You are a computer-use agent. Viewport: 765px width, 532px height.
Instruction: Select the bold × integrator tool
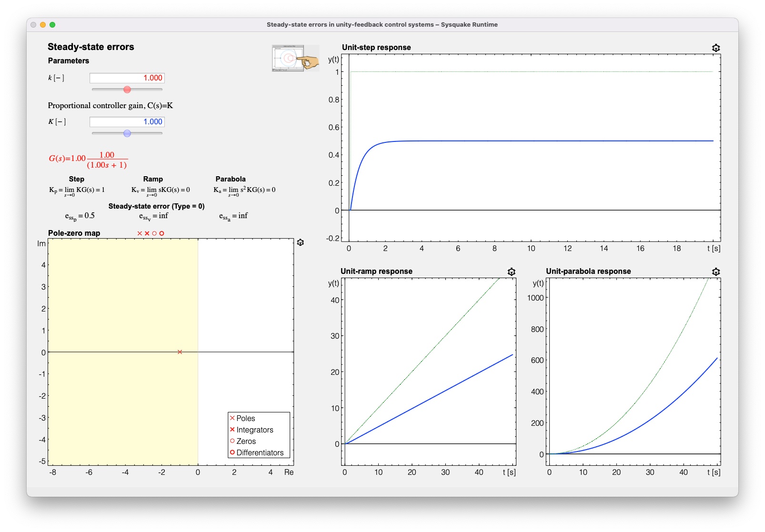tap(147, 233)
